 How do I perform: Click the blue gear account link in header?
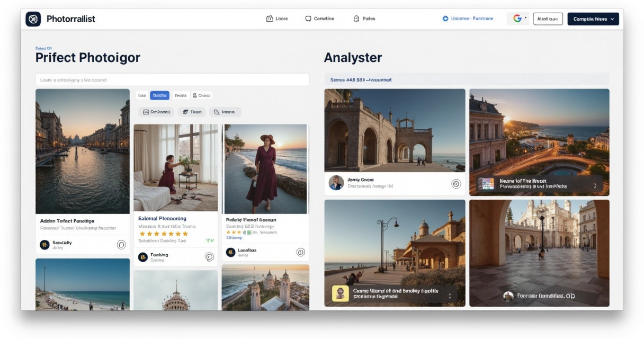tap(468, 19)
